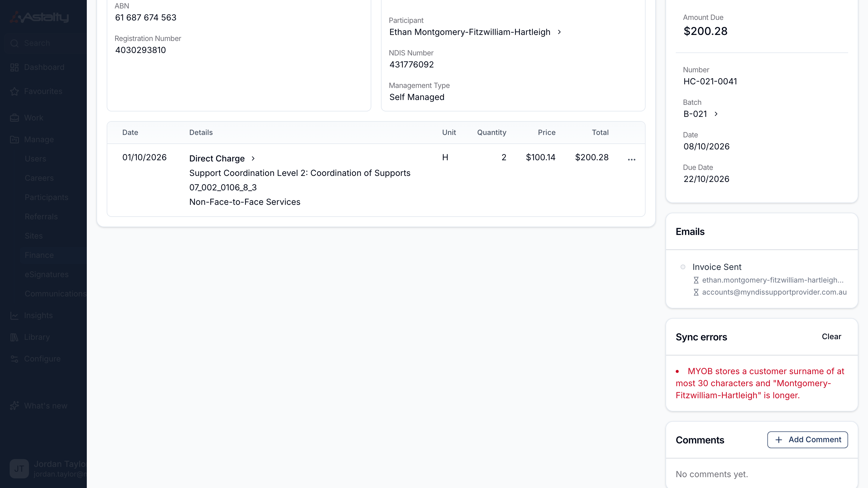Open Users in the Manage menu
The image size is (868, 488).
point(35,159)
